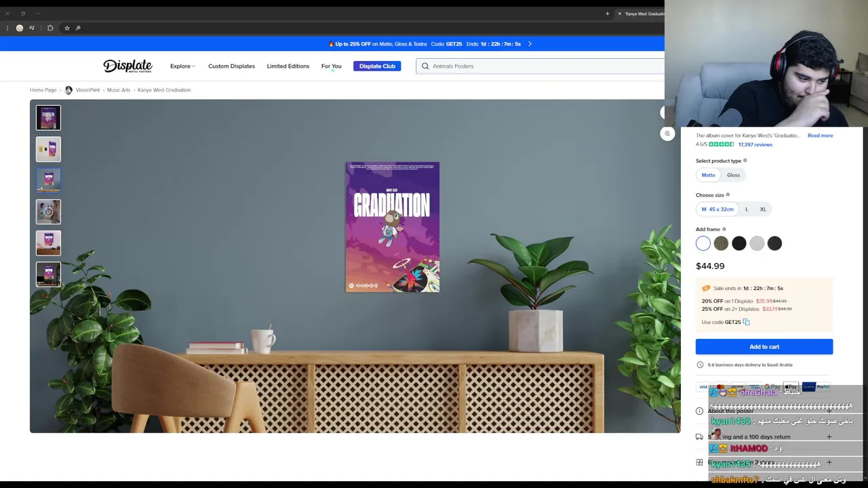Click the Displate Club button
Screen dimensions: 868x488
[377, 66]
